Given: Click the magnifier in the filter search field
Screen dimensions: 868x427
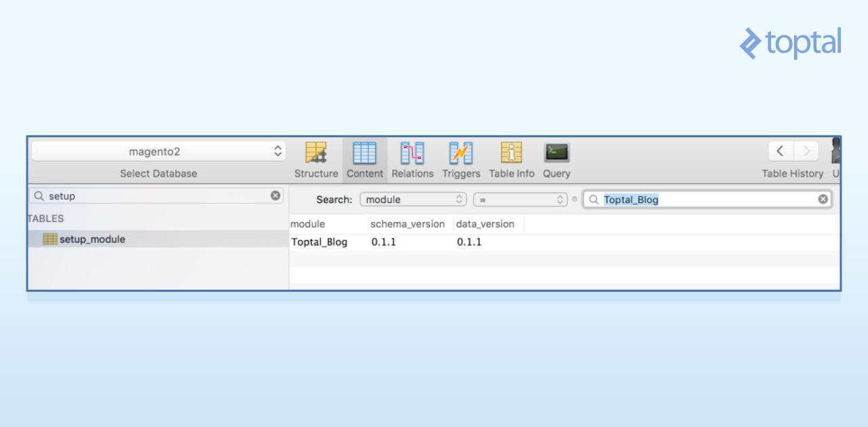Looking at the screenshot, I should point(593,199).
